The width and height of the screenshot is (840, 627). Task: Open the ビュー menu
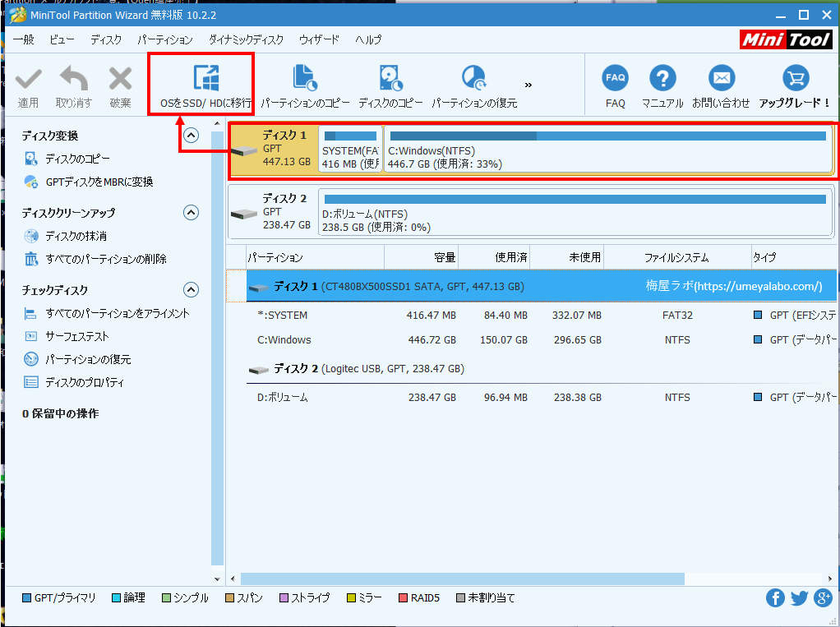(x=62, y=39)
